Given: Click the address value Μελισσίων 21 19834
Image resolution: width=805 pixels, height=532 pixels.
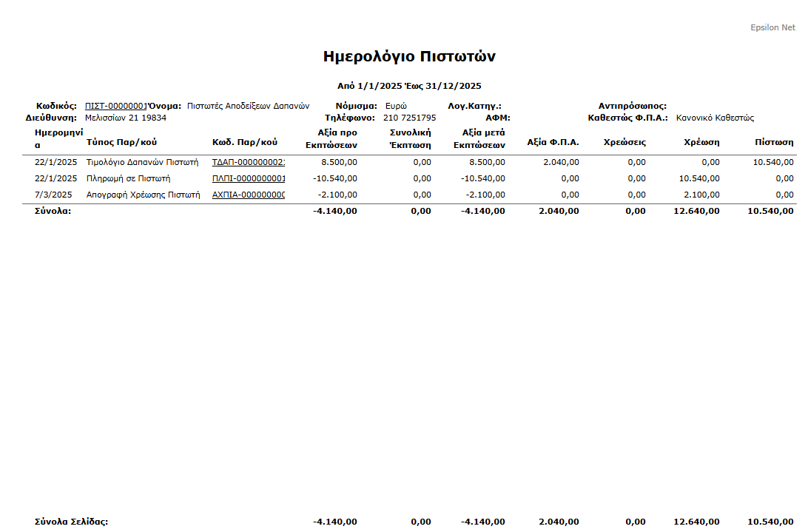Looking at the screenshot, I should point(126,118).
